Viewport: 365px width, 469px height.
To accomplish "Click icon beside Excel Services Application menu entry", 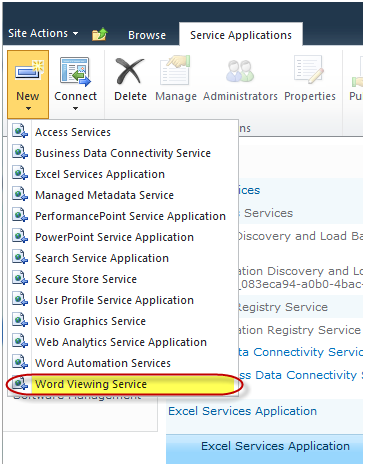I will click(x=20, y=173).
